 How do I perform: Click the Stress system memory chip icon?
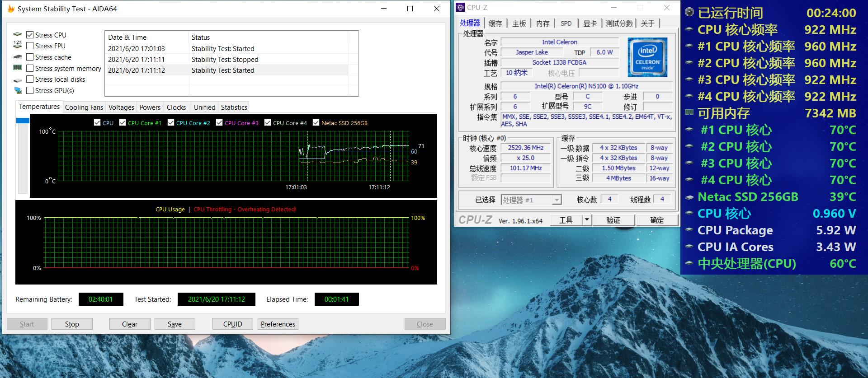pyautogui.click(x=18, y=68)
